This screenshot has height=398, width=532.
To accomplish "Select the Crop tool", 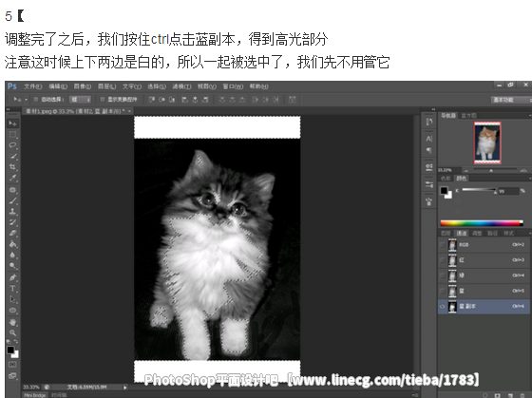I will click(x=13, y=167).
